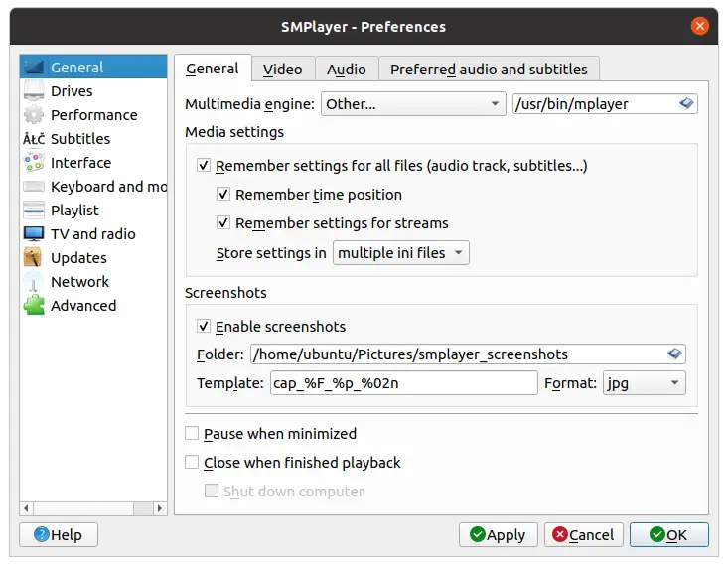Image resolution: width=728 pixels, height=566 pixels.
Task: Click the Template input field
Action: point(404,383)
